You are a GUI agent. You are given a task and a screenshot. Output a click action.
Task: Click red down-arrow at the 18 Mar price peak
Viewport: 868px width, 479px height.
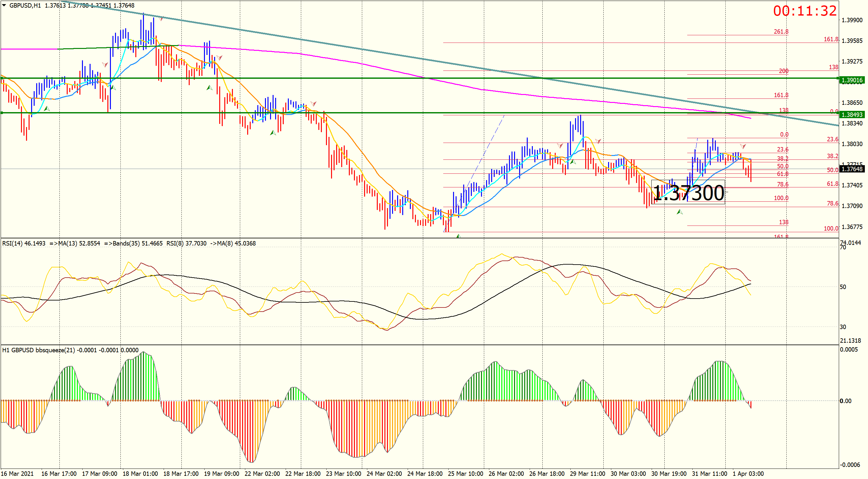161,18
